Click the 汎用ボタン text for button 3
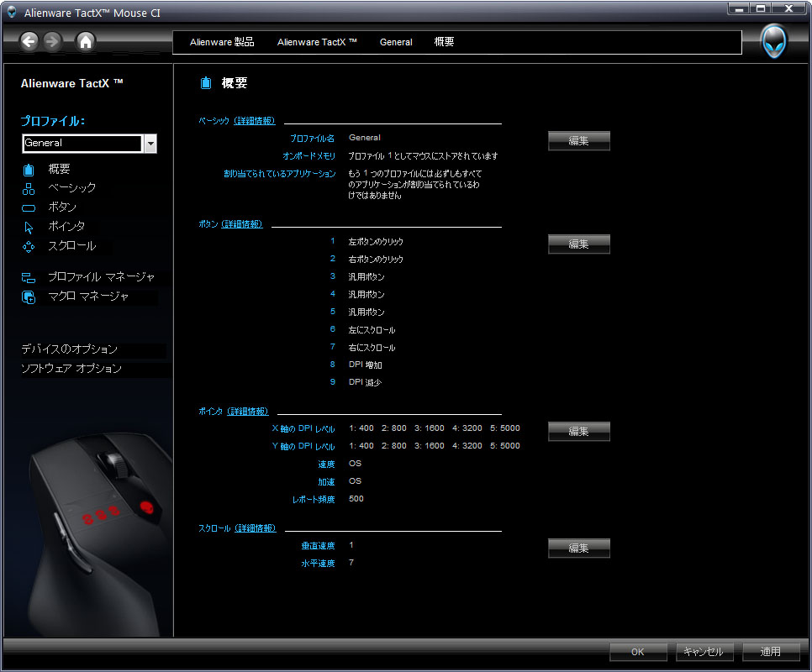 pyautogui.click(x=366, y=276)
